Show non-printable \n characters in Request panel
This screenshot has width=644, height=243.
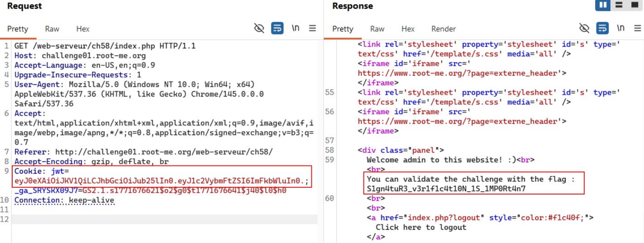pos(295,28)
